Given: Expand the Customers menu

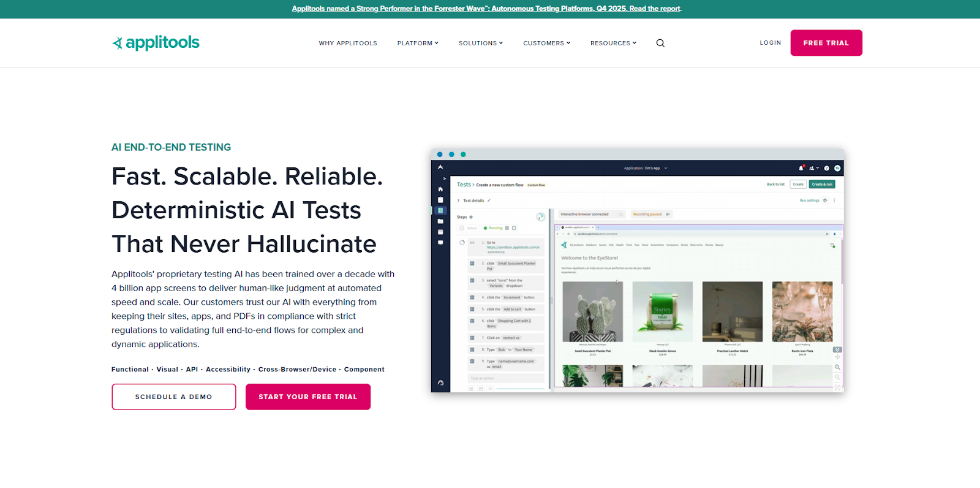Looking at the screenshot, I should (546, 43).
